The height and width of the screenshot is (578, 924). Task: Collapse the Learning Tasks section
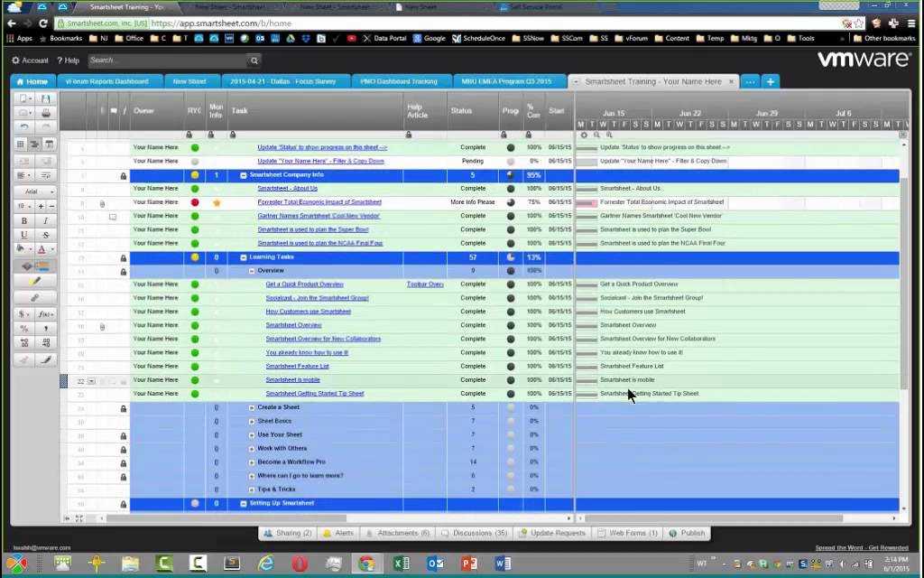[x=244, y=257]
